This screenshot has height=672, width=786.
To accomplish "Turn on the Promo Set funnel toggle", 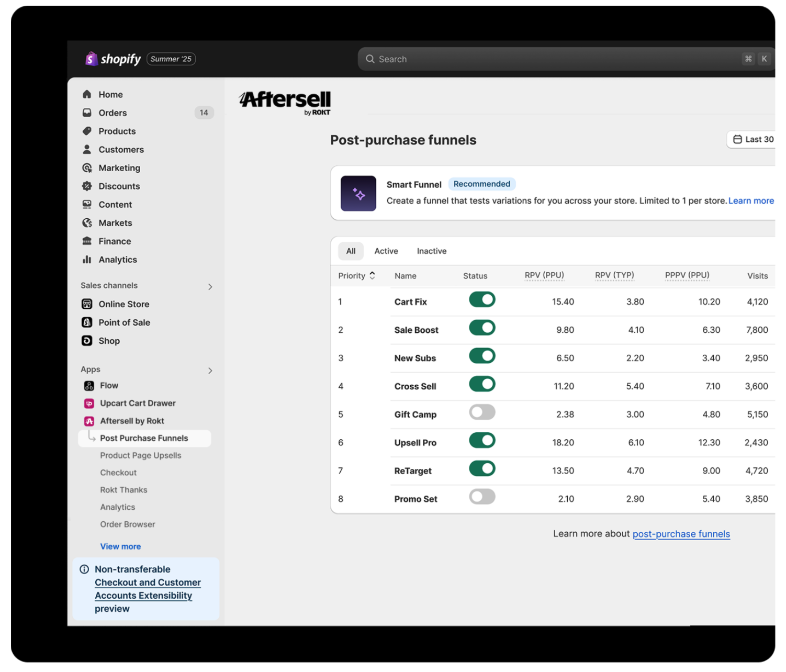I will tap(481, 497).
